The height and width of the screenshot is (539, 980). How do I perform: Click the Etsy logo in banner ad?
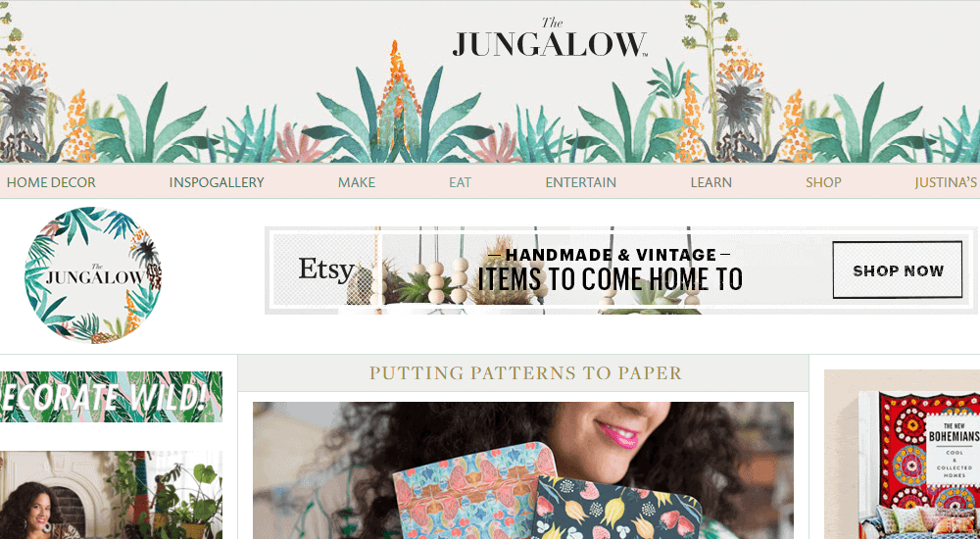pyautogui.click(x=326, y=269)
